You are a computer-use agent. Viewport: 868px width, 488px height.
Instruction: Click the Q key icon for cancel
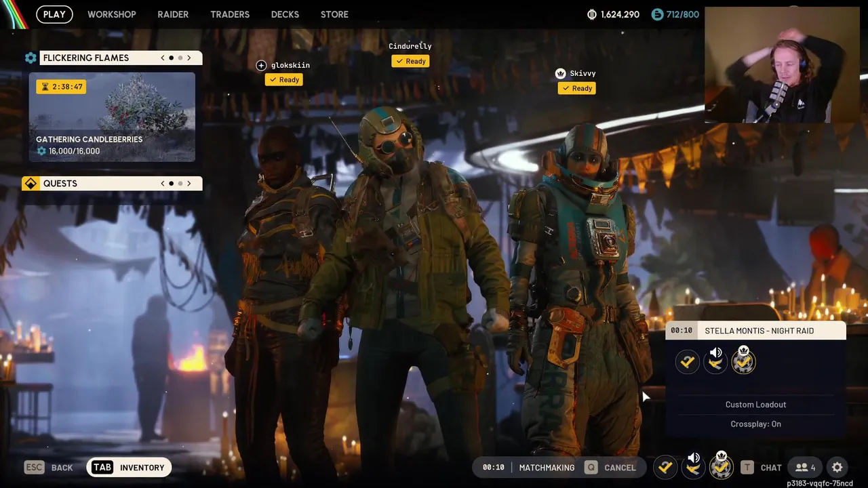(591, 467)
